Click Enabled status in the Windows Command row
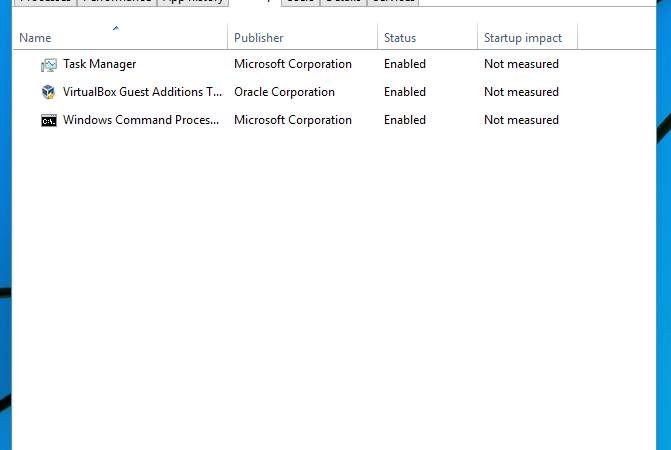 point(404,120)
